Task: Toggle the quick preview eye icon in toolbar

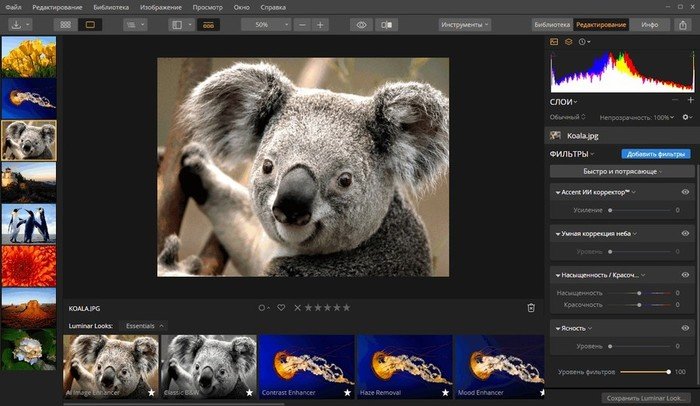Action: [x=361, y=24]
